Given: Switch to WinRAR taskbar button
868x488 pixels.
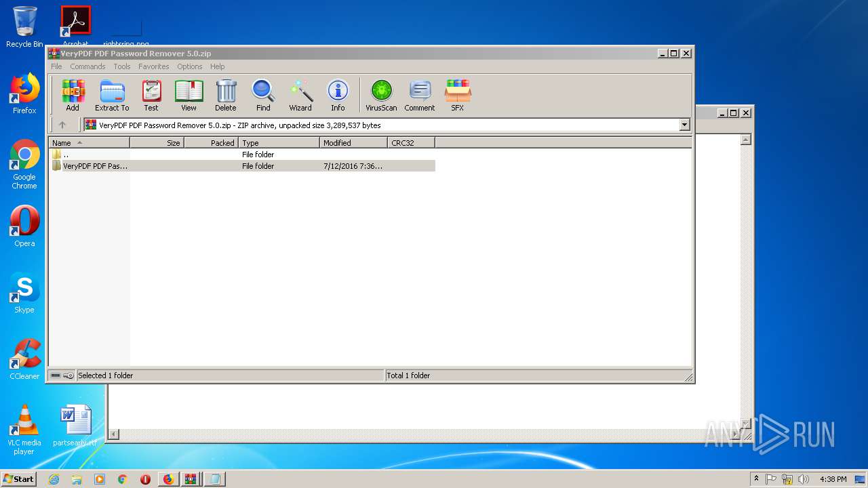Looking at the screenshot, I should coord(191,479).
